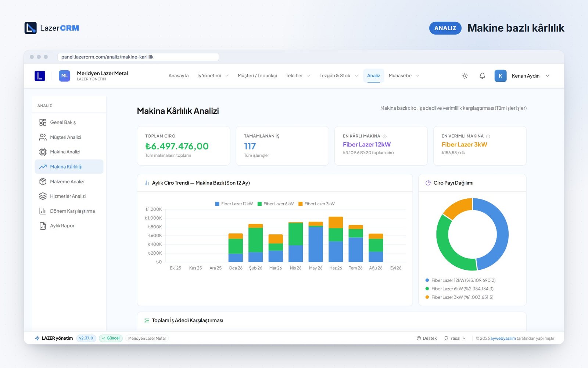Click the Güncel status badge

[111, 338]
